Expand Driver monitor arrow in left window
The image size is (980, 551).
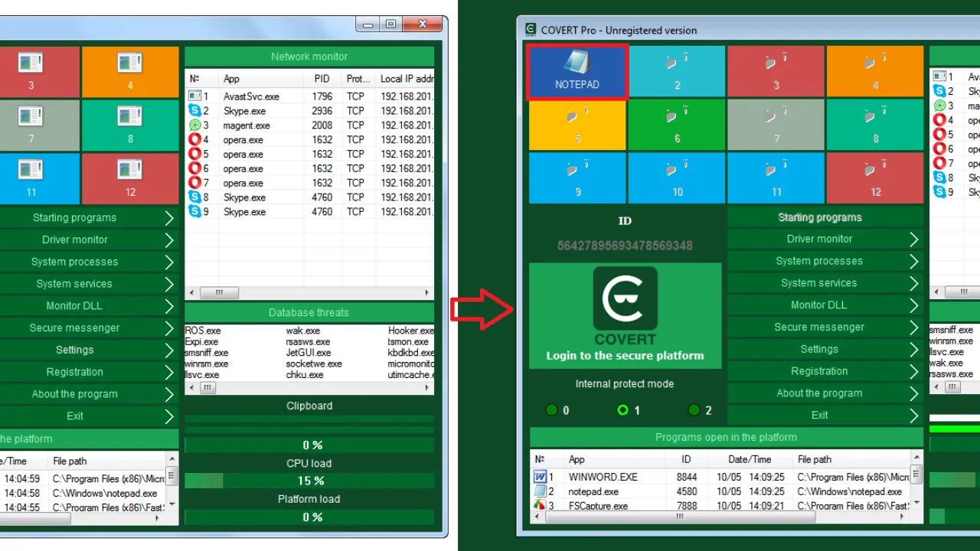click(x=169, y=240)
